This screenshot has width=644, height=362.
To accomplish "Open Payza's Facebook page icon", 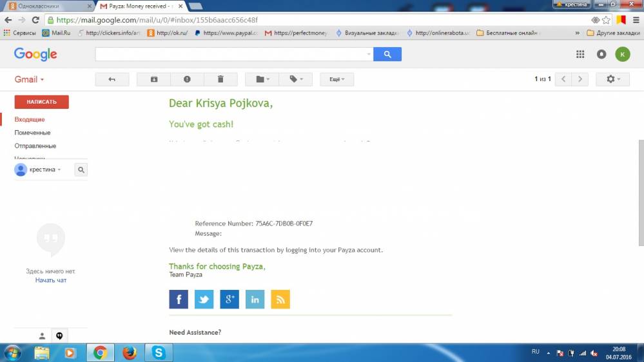I will 179,300.
